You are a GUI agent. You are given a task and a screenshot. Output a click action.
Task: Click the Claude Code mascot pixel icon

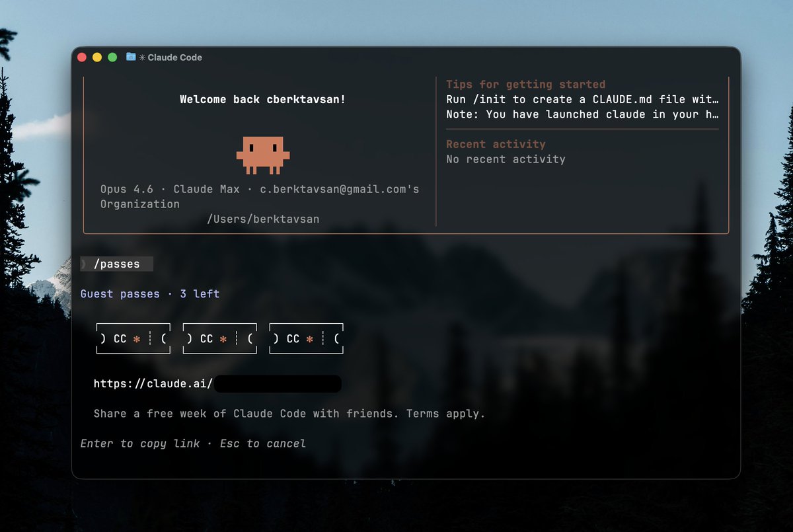coord(263,155)
